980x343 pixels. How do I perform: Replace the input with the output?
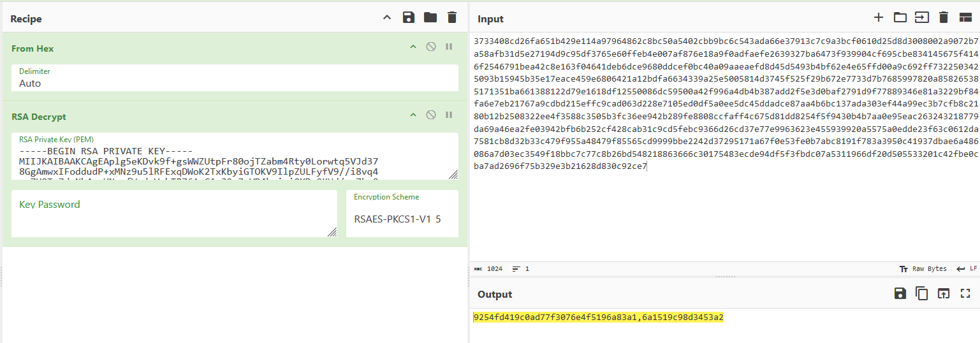pos(944,293)
